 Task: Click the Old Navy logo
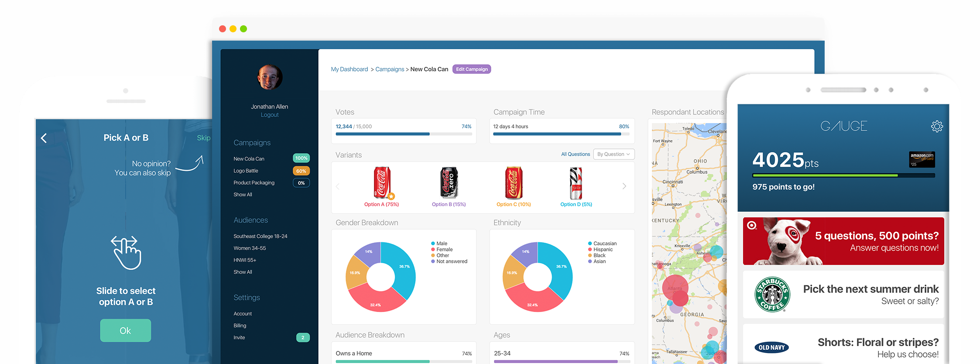(771, 347)
